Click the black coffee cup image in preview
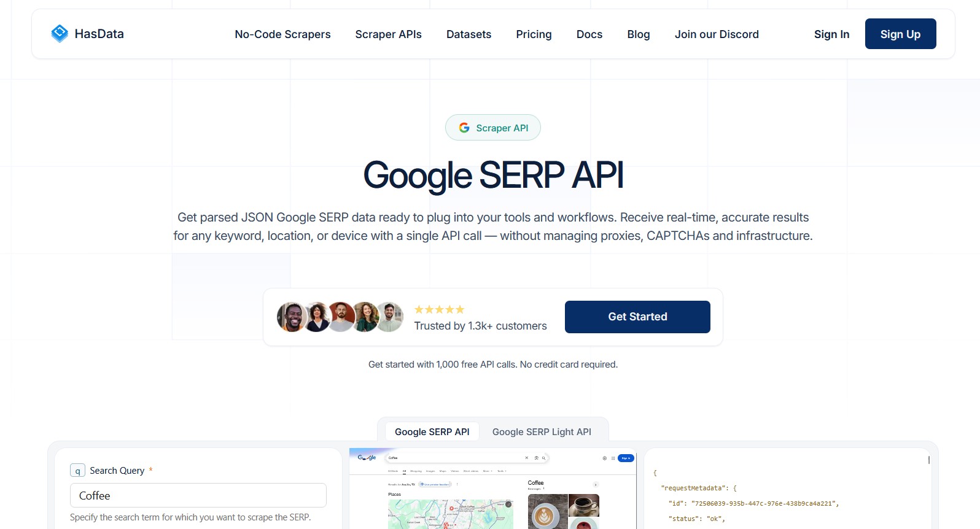Screen dimensions: 980x529 click(584, 505)
